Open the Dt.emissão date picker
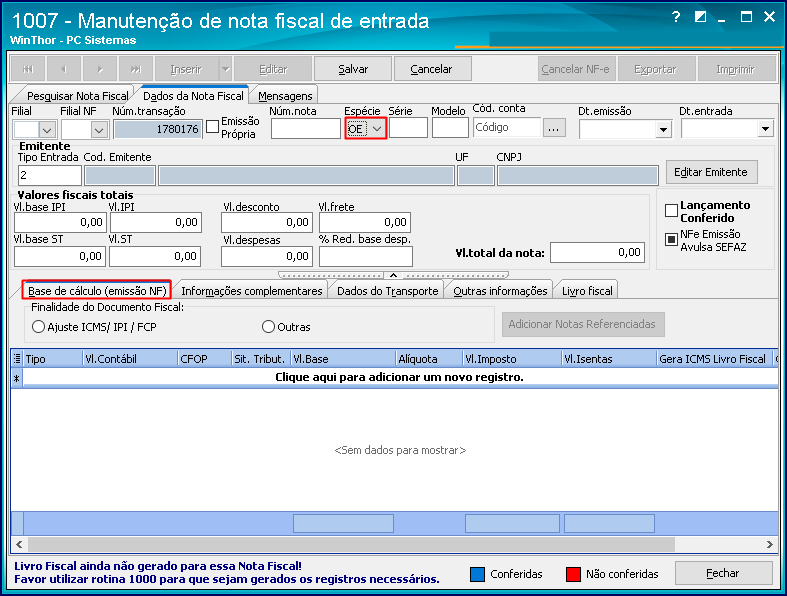 (663, 130)
